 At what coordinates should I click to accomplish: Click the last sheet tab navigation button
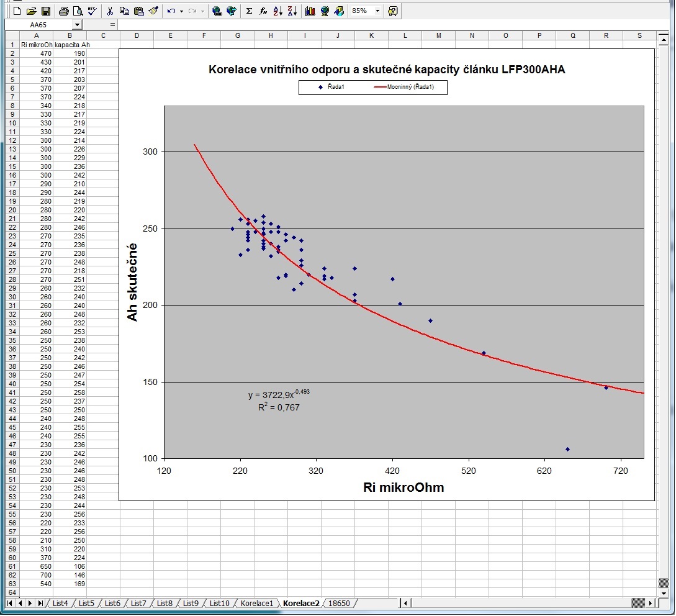tap(40, 603)
